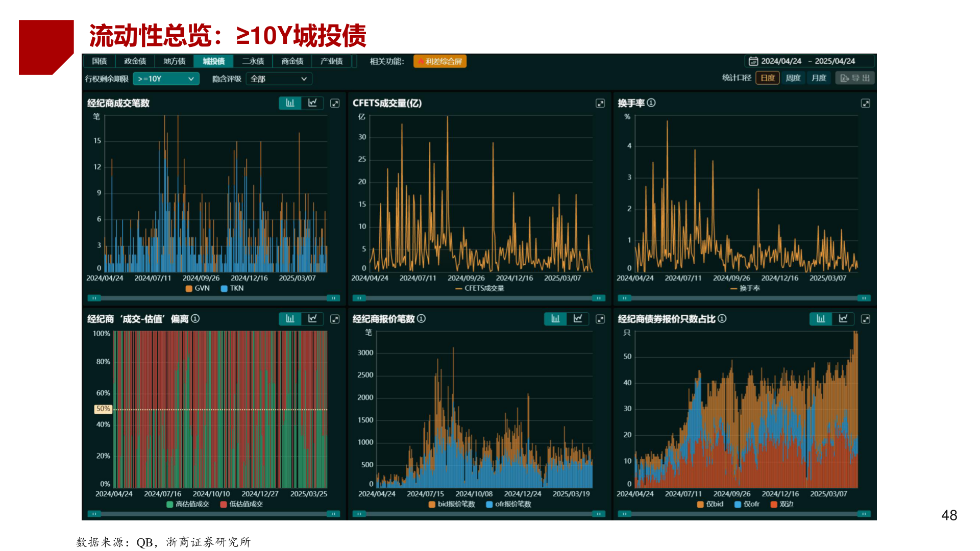Switch statistics interval to 周度

point(793,78)
